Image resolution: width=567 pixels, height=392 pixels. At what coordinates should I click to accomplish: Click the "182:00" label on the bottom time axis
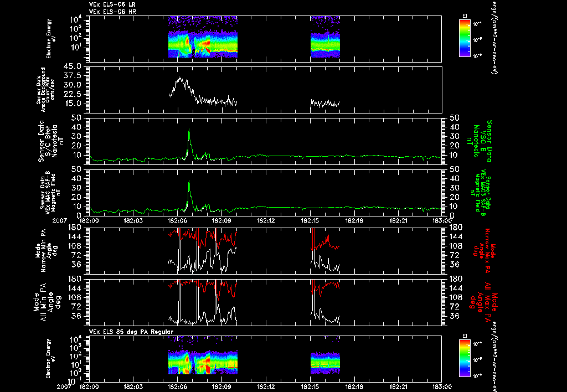(x=89, y=386)
